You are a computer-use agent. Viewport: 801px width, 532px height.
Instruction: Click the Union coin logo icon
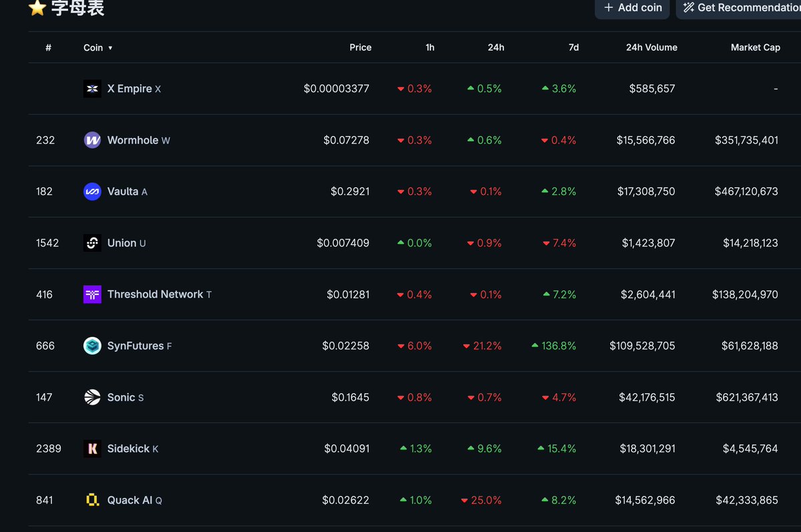click(x=92, y=243)
